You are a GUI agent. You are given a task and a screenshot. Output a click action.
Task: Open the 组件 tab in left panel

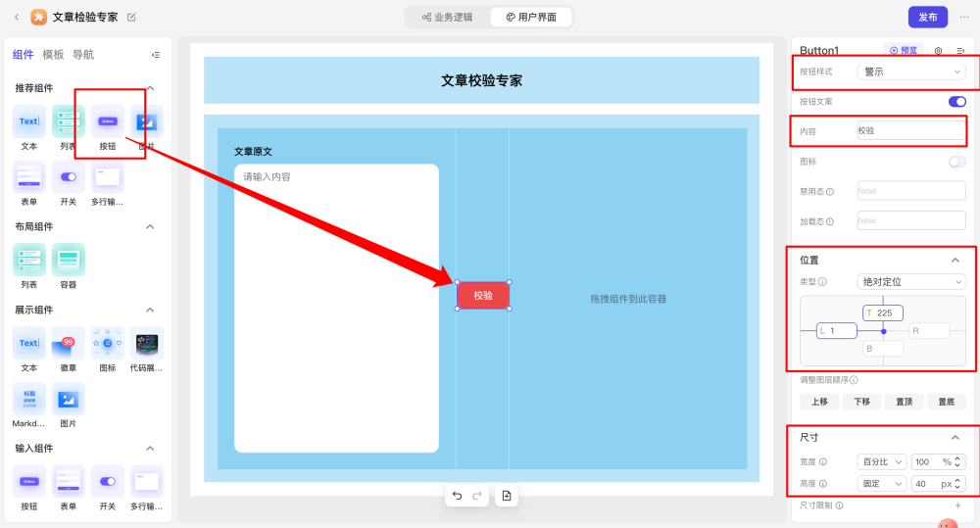tap(24, 54)
